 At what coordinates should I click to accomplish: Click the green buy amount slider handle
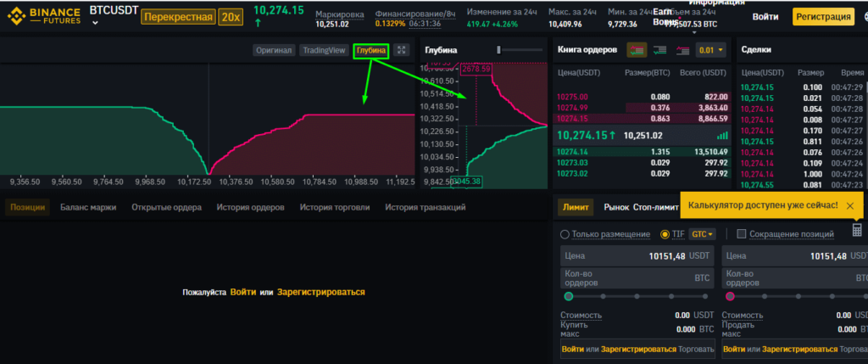pos(568,296)
